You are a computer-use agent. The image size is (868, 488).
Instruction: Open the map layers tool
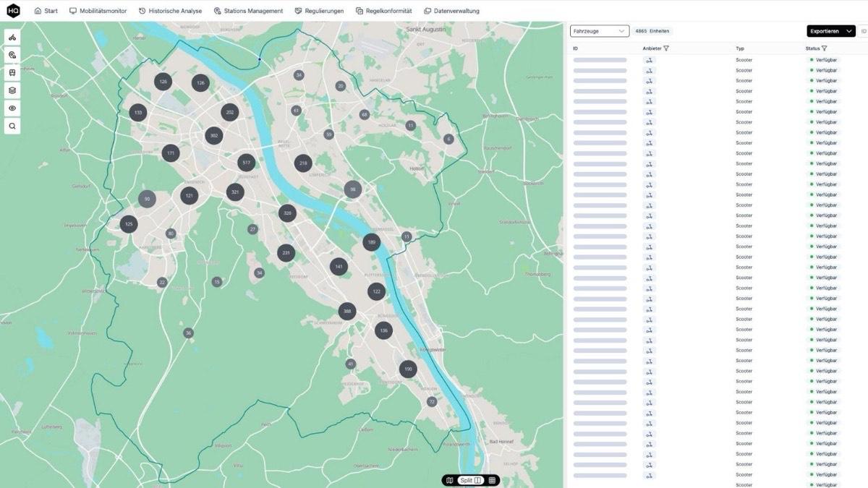click(12, 90)
